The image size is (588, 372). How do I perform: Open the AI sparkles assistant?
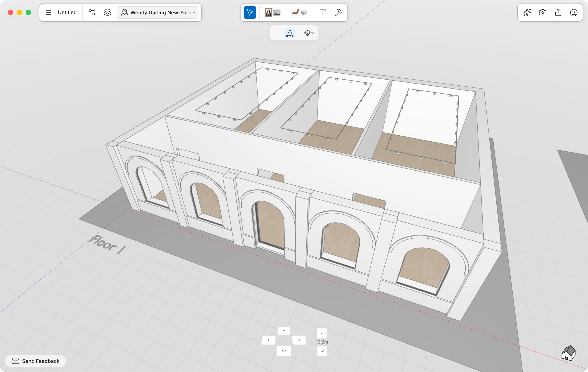[x=527, y=12]
